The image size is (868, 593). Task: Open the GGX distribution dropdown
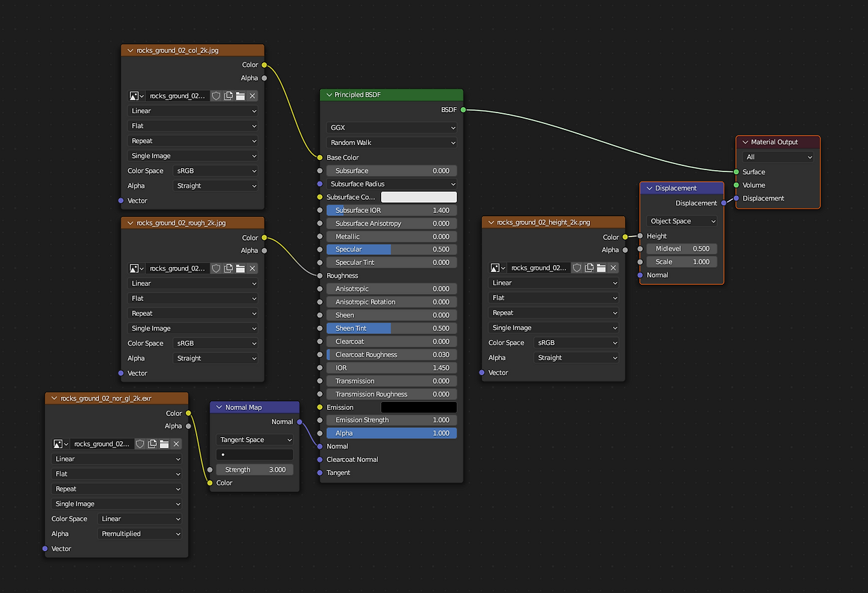pos(391,127)
